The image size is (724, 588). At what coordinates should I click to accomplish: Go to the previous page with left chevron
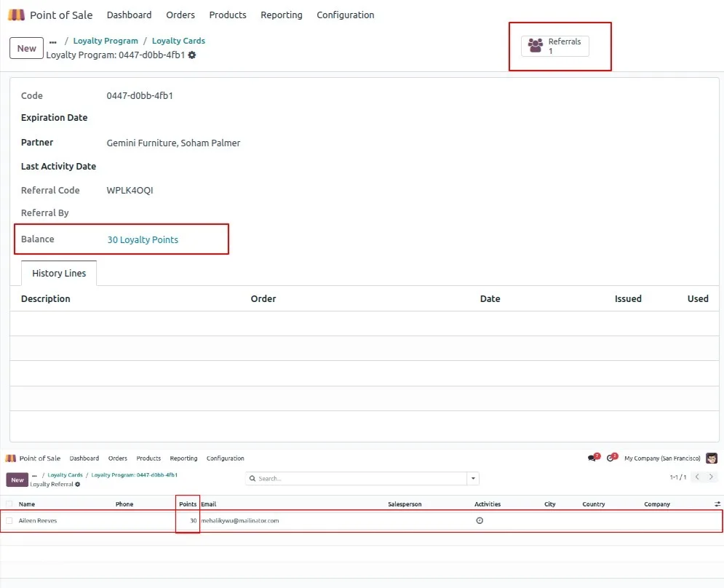697,477
